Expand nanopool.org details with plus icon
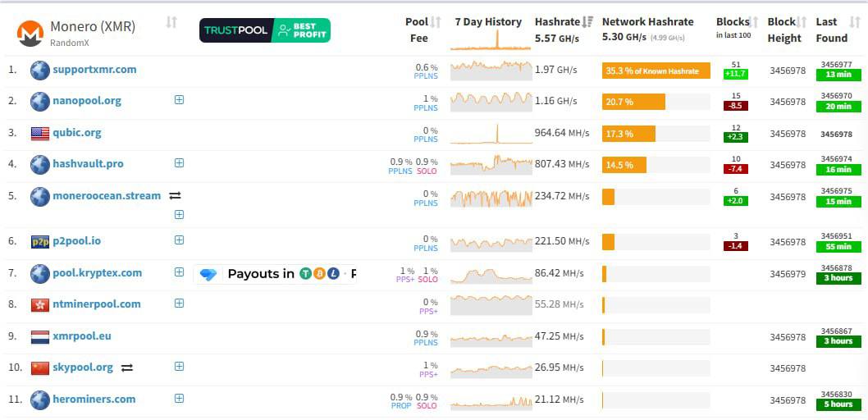 (x=179, y=99)
